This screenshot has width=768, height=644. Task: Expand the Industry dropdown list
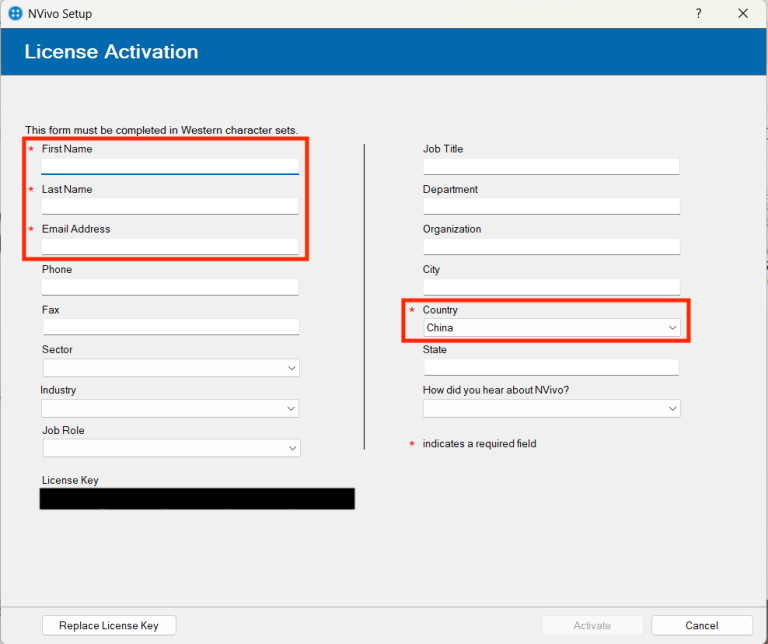coord(170,408)
